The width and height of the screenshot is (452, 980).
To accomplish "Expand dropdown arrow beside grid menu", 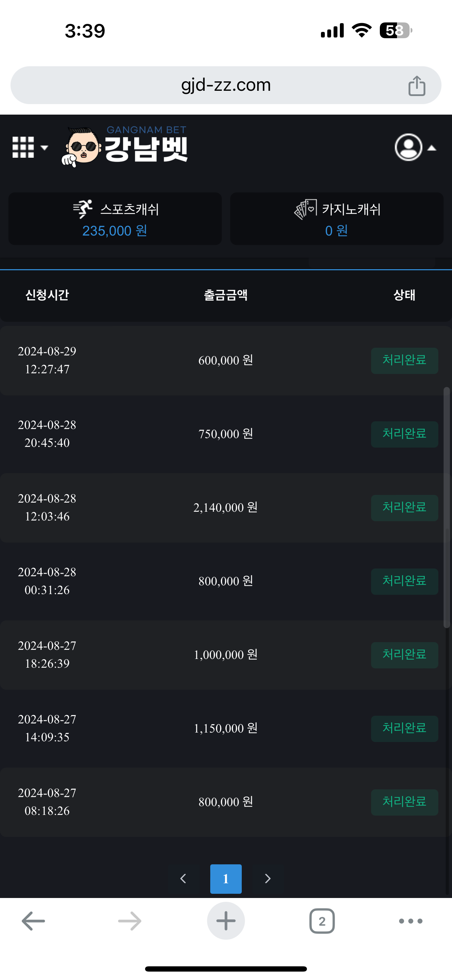I will (44, 148).
